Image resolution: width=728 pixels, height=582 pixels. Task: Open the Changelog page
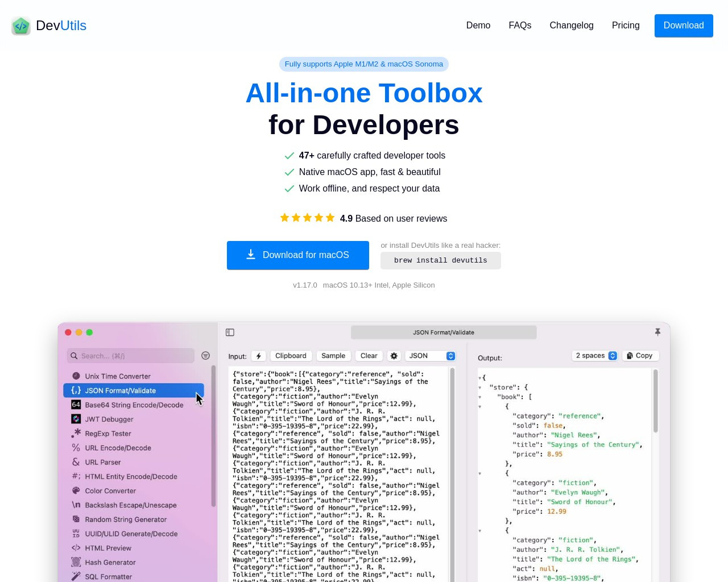click(x=572, y=26)
